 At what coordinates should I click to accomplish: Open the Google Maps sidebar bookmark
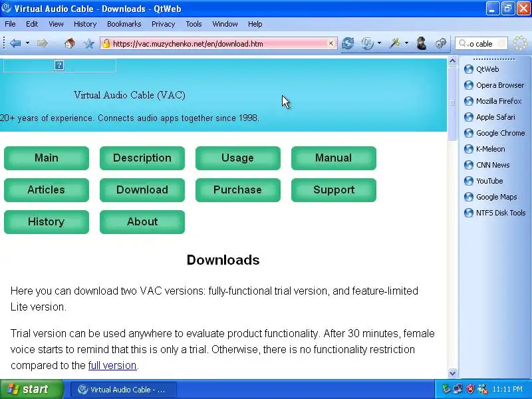[491, 197]
